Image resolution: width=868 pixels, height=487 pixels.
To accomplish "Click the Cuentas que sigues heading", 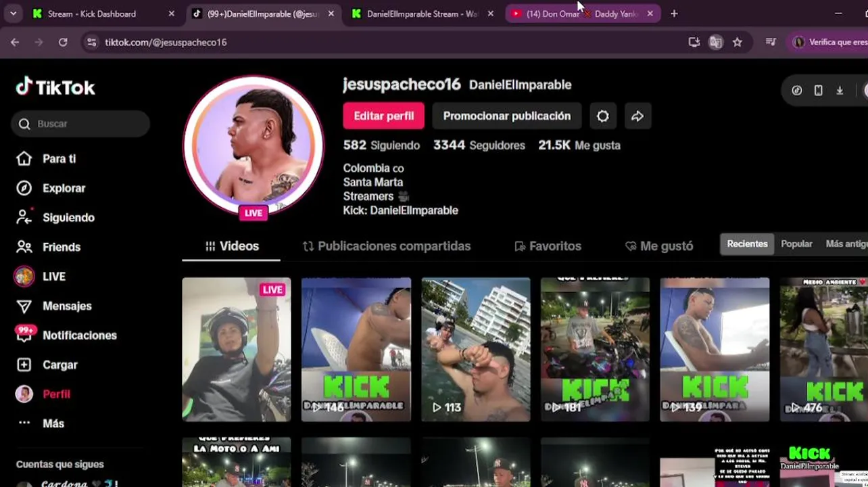I will pos(60,464).
